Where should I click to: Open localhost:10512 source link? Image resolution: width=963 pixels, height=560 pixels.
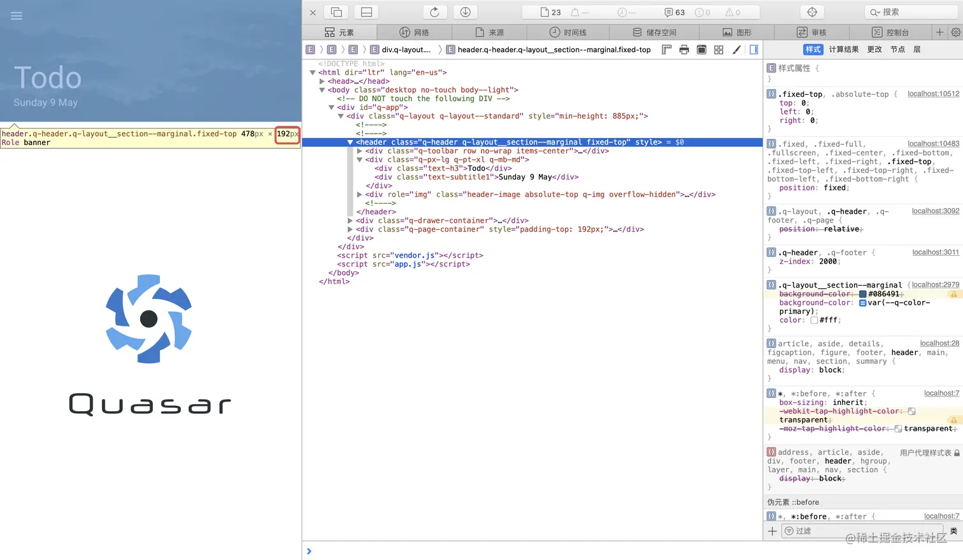pyautogui.click(x=933, y=94)
